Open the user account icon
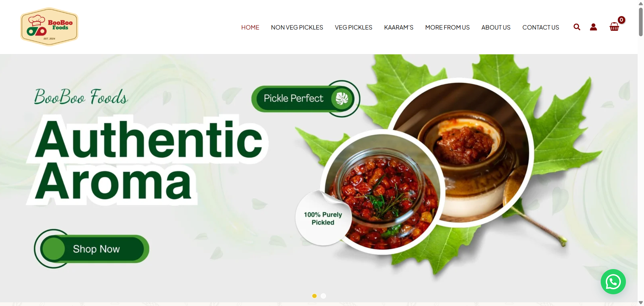Image resolution: width=644 pixels, height=306 pixels. coord(593,27)
